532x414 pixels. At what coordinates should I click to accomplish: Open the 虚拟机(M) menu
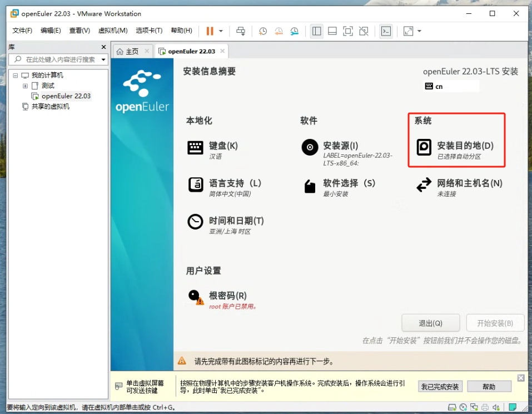pos(113,31)
